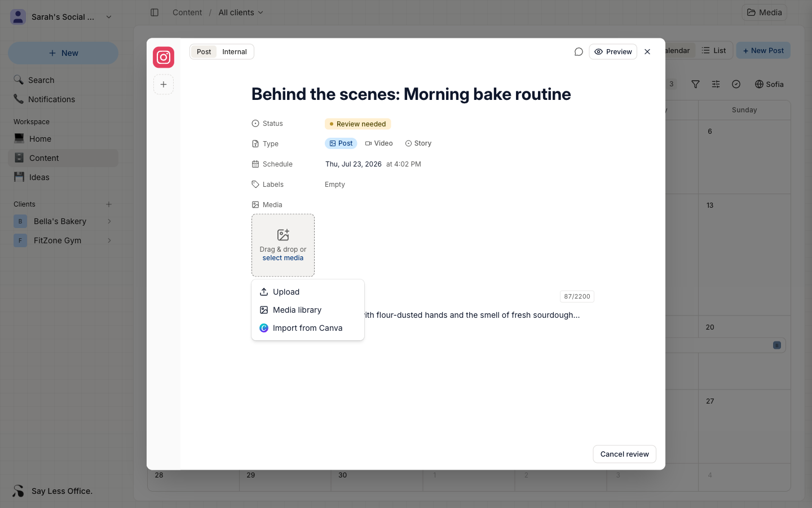Expand the Sarah's Social workspace switcher
The height and width of the screenshot is (508, 812).
(x=63, y=17)
